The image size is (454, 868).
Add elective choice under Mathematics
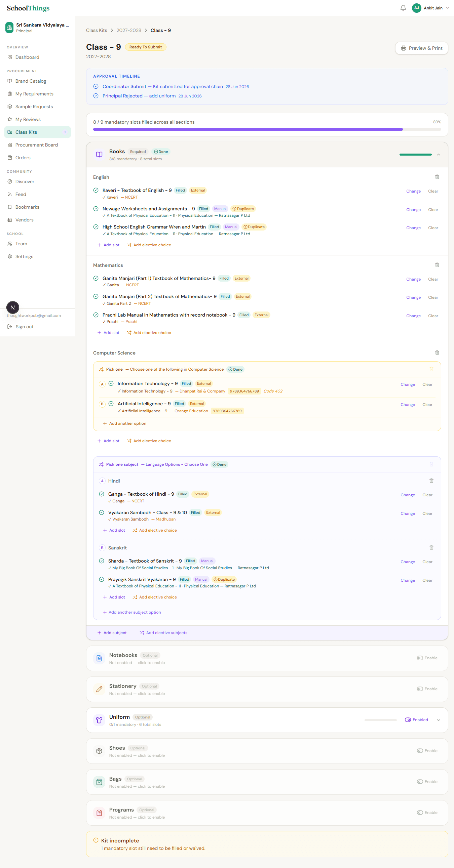pyautogui.click(x=149, y=333)
